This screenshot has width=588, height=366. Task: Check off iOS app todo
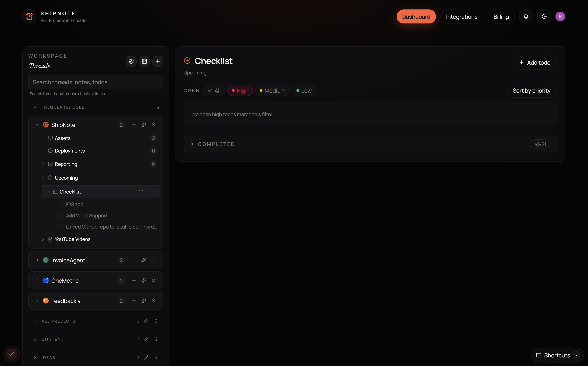61,204
